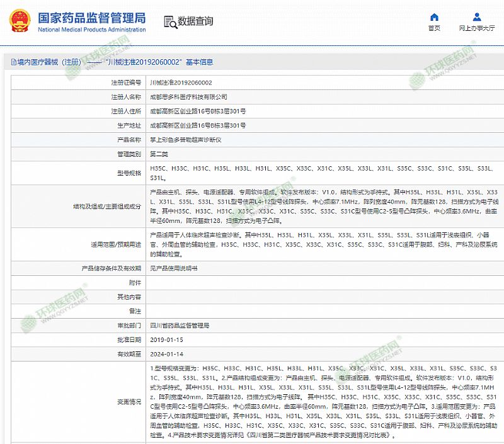This screenshot has width=504, height=444.
Task: Click the 数据查询 heading text
Action: tap(196, 21)
